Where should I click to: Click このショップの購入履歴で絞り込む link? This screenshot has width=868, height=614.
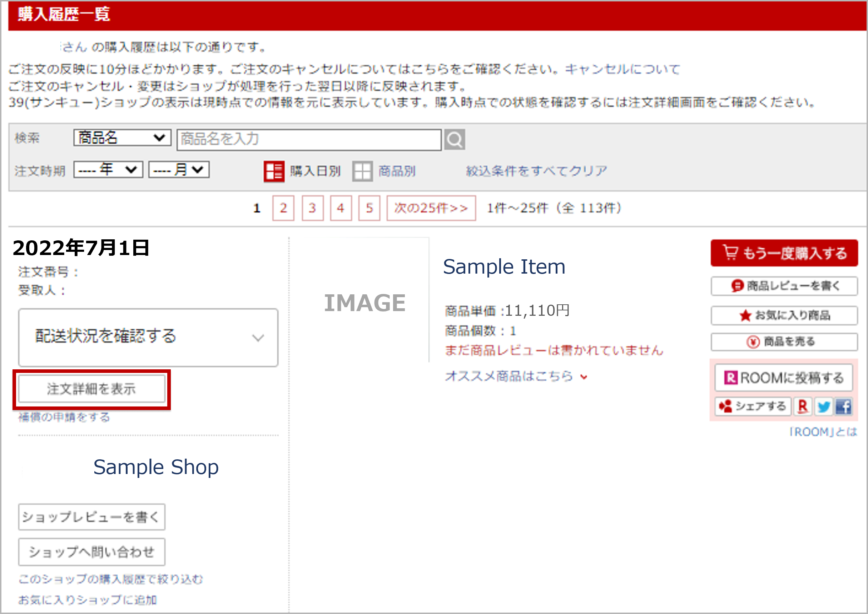click(111, 579)
